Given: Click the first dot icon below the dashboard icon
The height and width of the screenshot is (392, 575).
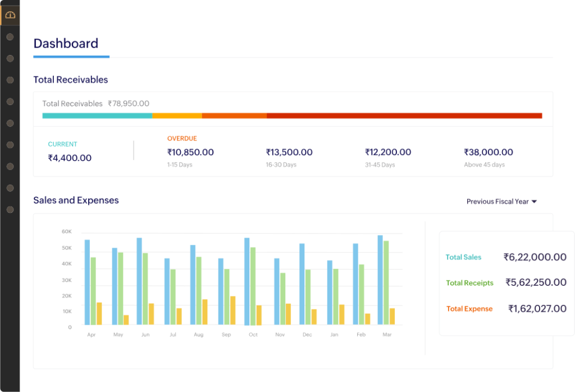Looking at the screenshot, I should coord(10,37).
